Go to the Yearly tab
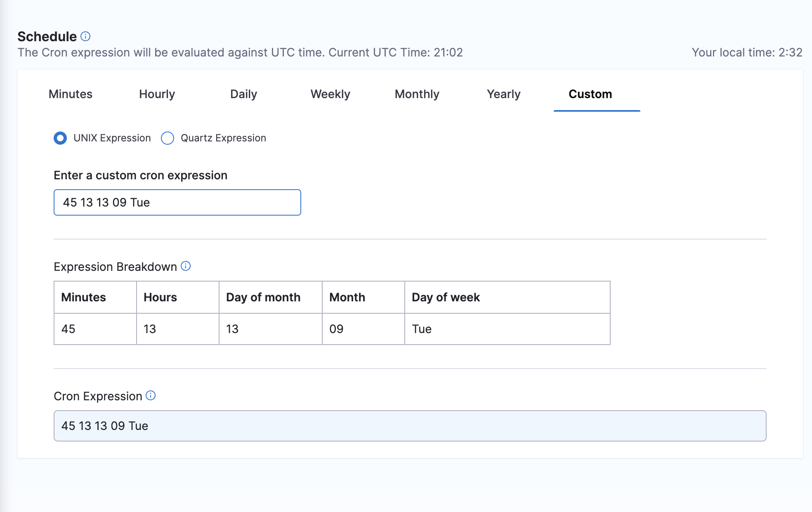Screen dimensions: 812x512 point(503,94)
